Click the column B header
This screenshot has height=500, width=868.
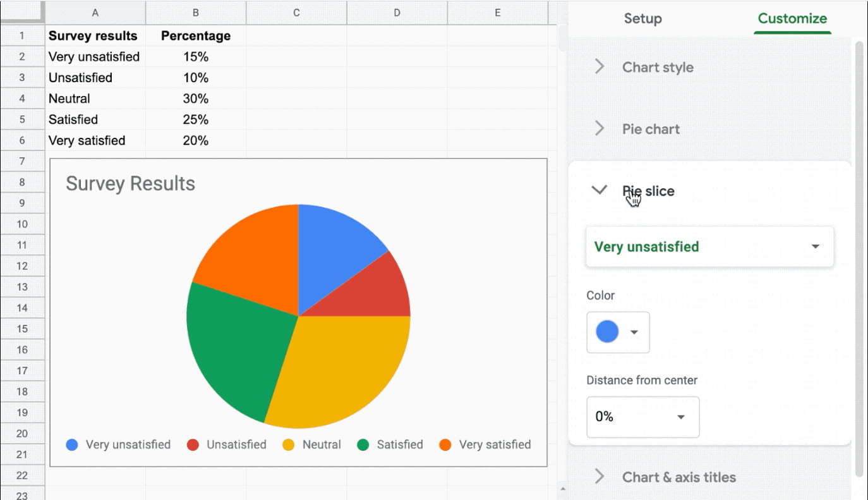click(x=195, y=12)
